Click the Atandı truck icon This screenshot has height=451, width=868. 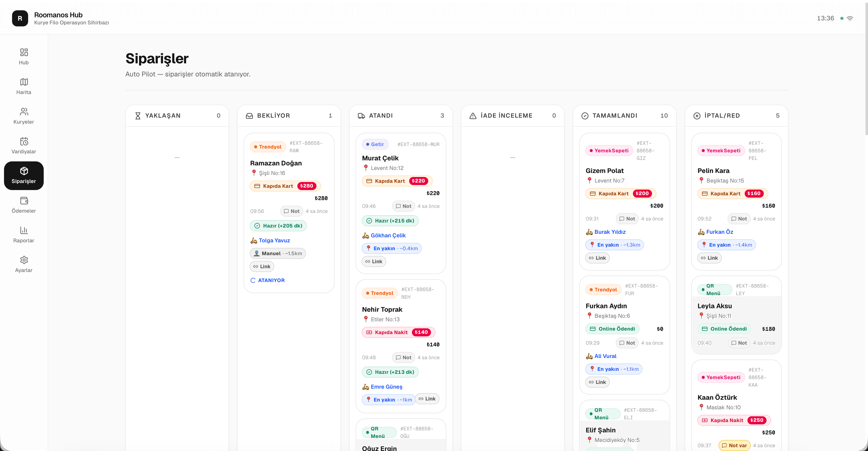tap(361, 116)
